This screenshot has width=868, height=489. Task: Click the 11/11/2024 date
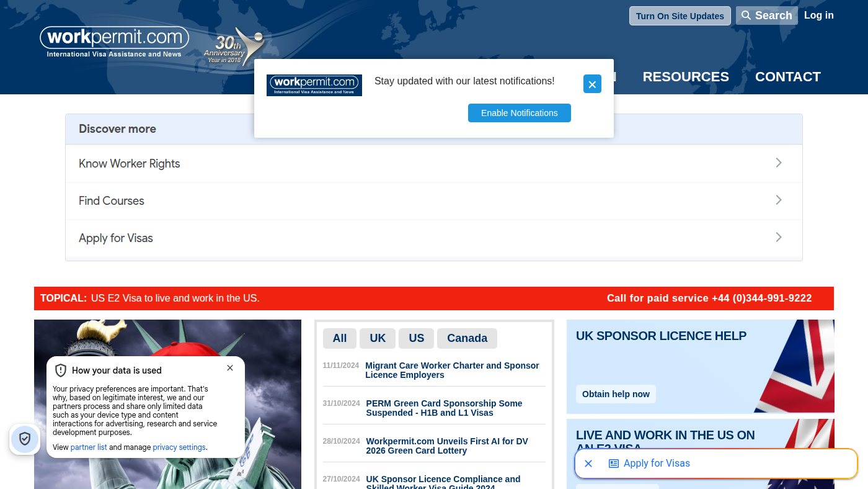340,366
